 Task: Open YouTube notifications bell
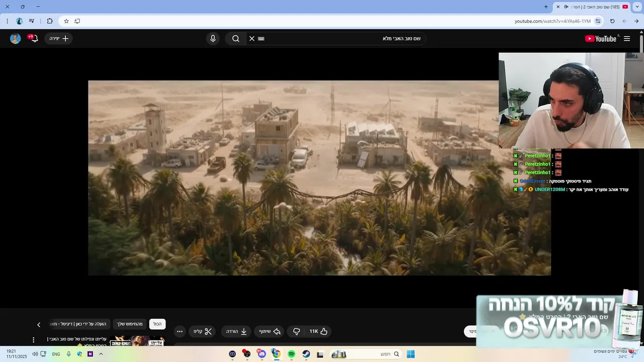(34, 39)
